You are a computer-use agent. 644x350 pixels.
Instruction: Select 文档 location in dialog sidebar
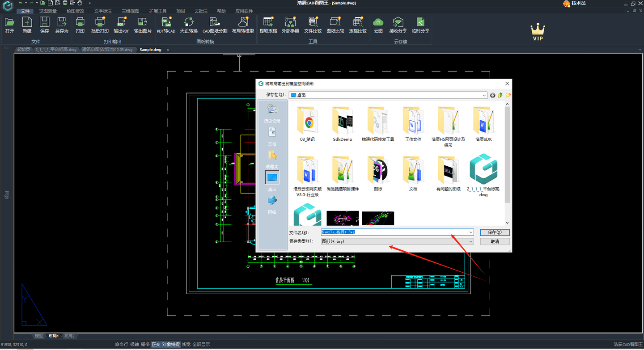pyautogui.click(x=272, y=136)
